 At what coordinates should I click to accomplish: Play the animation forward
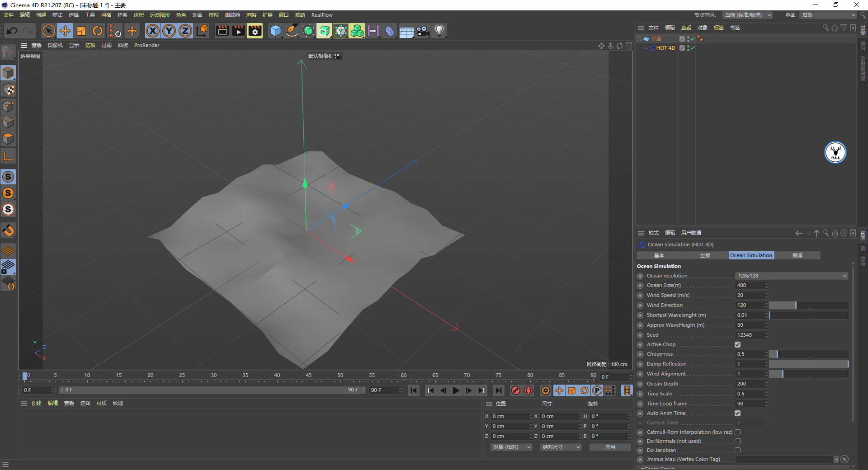pyautogui.click(x=456, y=390)
